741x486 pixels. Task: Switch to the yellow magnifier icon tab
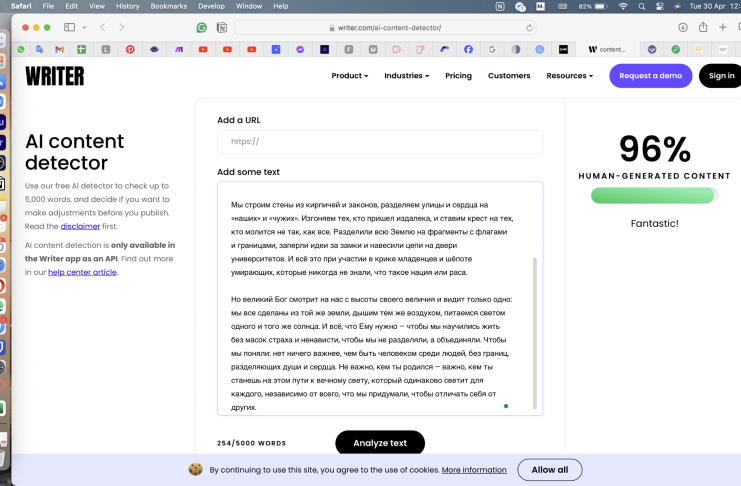(699, 49)
